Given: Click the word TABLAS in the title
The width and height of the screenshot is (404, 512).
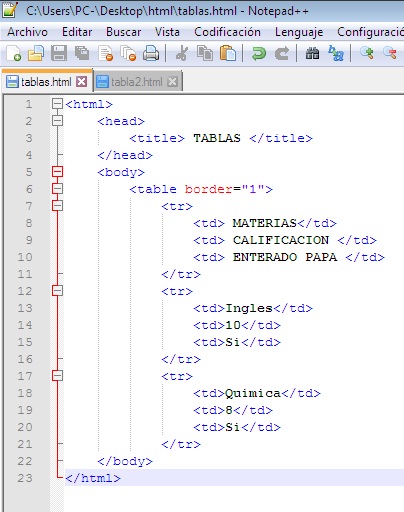Looking at the screenshot, I should point(217,138).
